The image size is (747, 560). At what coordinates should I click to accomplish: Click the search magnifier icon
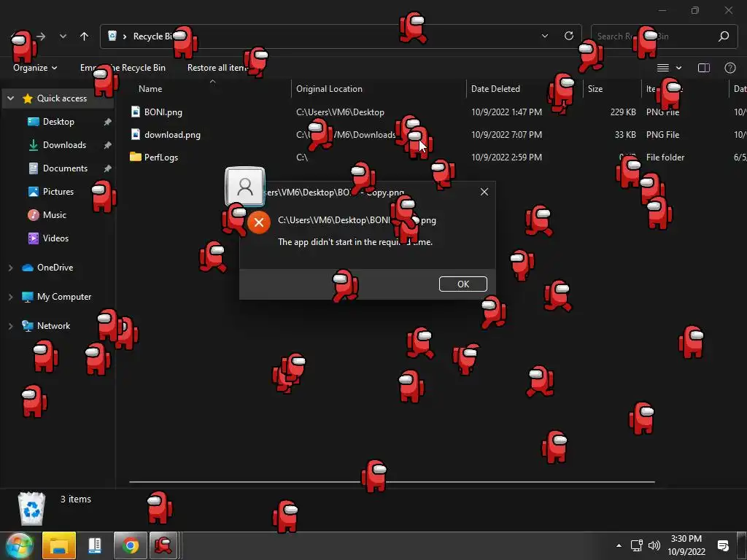(x=724, y=36)
